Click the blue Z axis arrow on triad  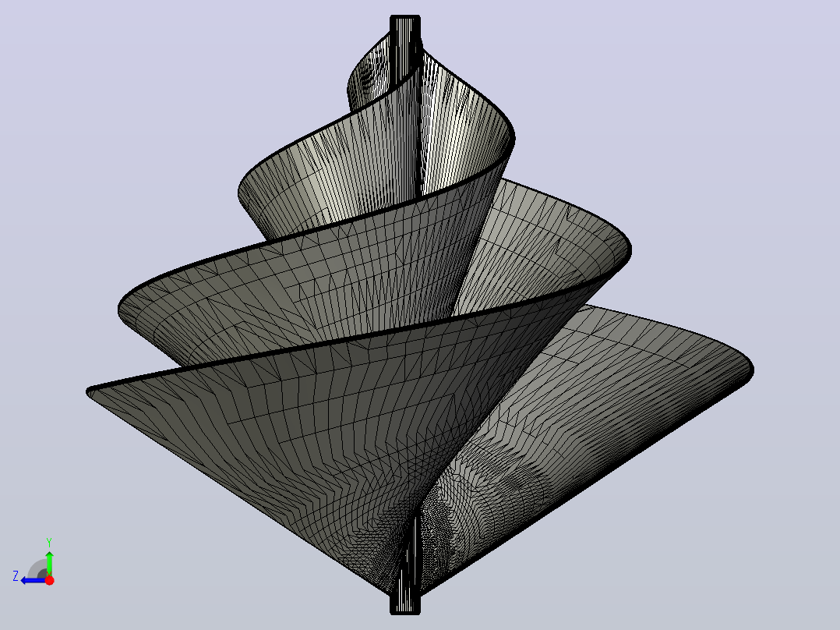[x=32, y=580]
